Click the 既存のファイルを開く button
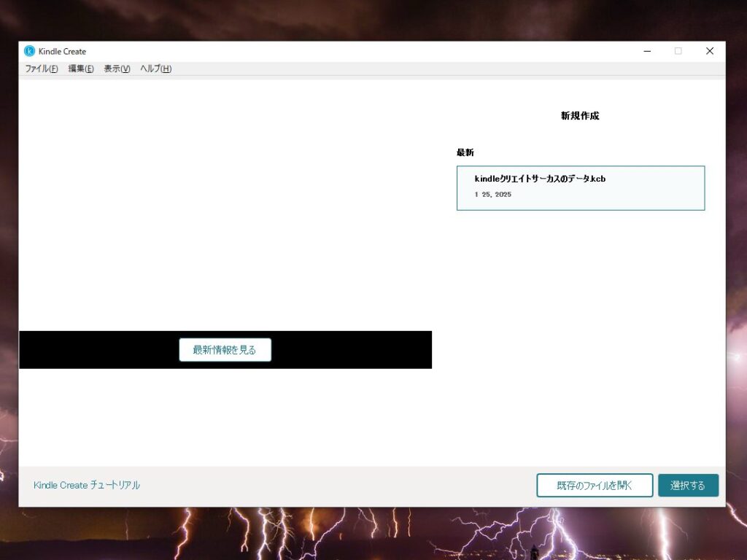The height and width of the screenshot is (560, 747). tap(595, 485)
